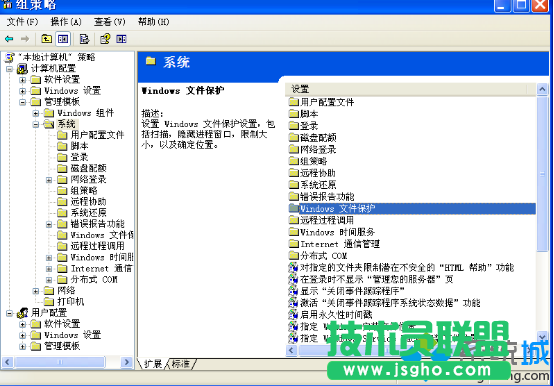The image size is (554, 386).
Task: Select 用户配置文件 in the tree
Action: (97, 135)
